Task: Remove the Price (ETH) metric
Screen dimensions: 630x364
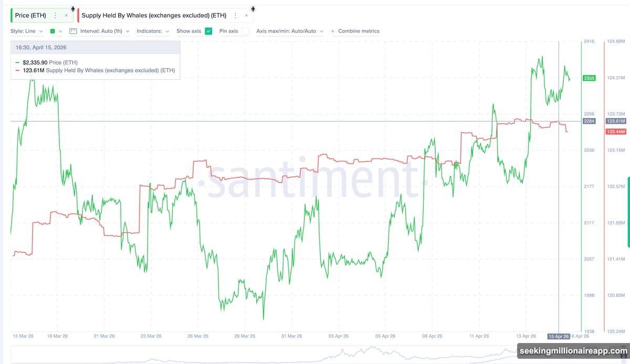Action: (x=66, y=16)
